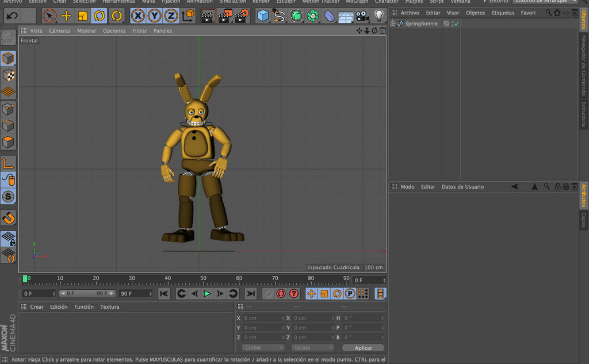Click the viewport maximize toggle icon

pyautogui.click(x=383, y=31)
